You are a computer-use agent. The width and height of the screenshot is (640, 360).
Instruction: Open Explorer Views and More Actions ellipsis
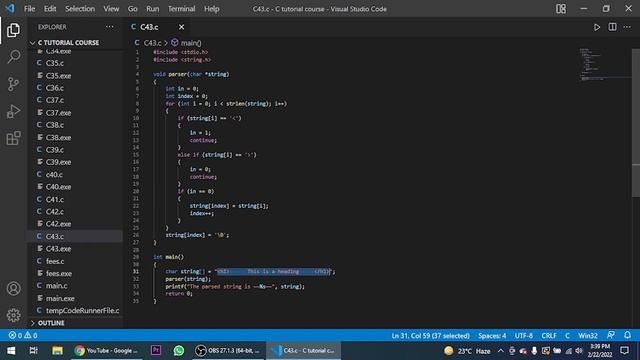click(x=110, y=27)
